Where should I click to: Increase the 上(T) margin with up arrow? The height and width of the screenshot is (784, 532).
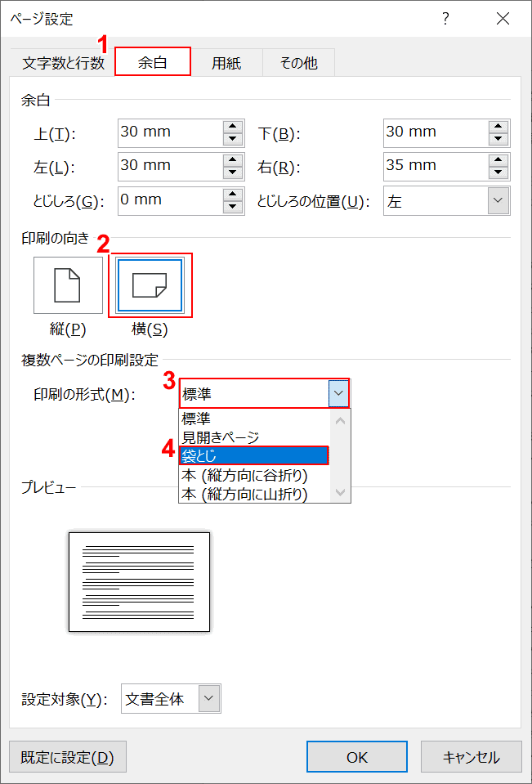pos(232,126)
